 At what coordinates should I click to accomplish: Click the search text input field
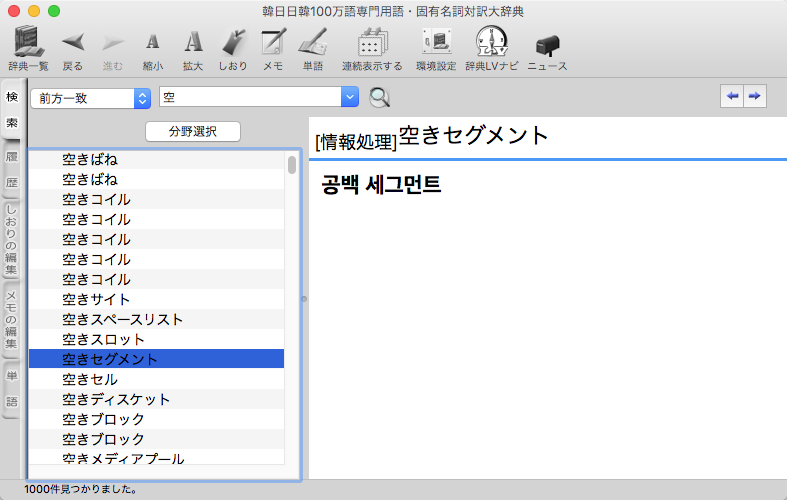point(248,98)
